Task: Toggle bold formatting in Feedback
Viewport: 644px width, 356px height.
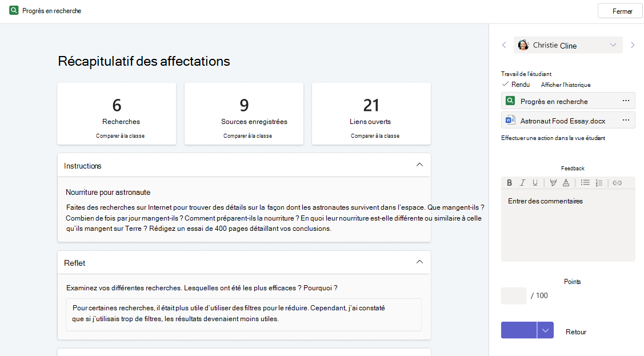Action: pyautogui.click(x=509, y=183)
